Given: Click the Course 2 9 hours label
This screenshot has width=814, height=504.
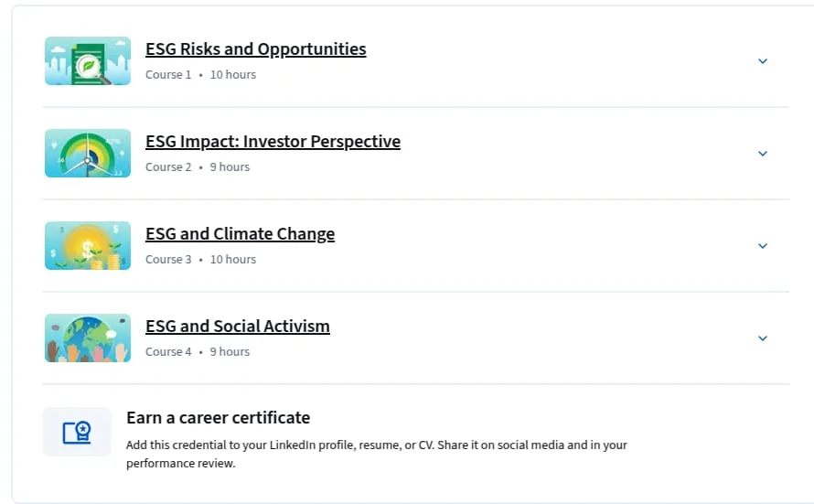Looking at the screenshot, I should (198, 167).
